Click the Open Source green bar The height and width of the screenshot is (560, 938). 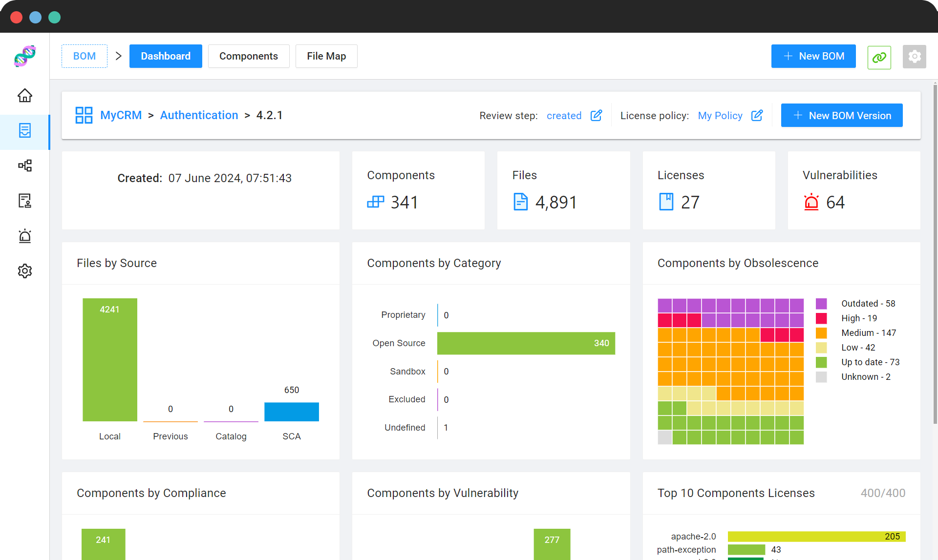point(525,343)
